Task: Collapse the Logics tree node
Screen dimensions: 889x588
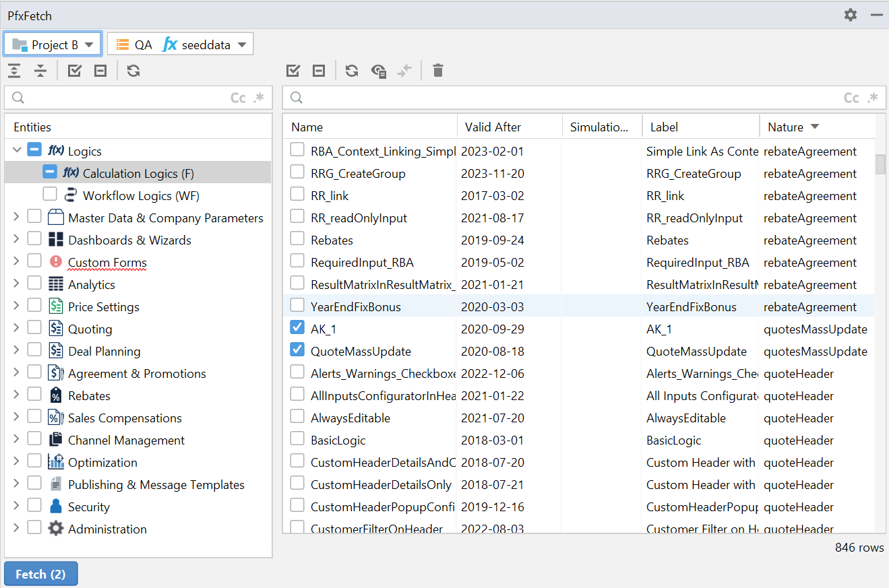Action: tap(17, 151)
